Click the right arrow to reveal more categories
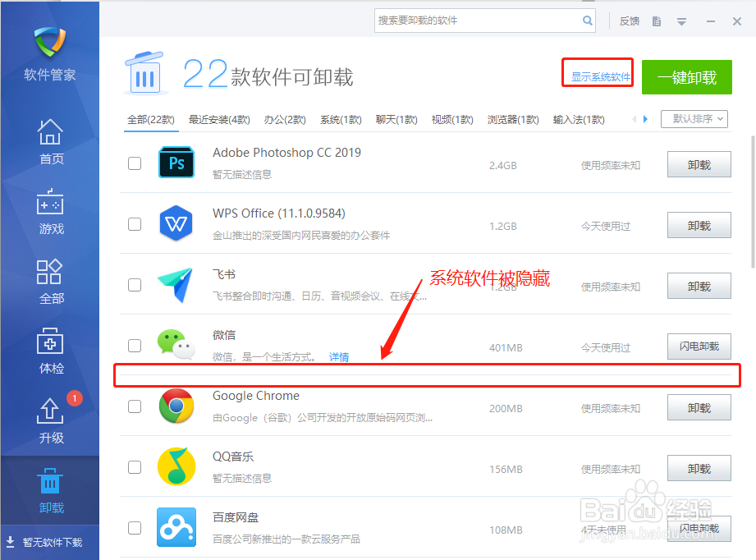The image size is (756, 560). click(646, 119)
